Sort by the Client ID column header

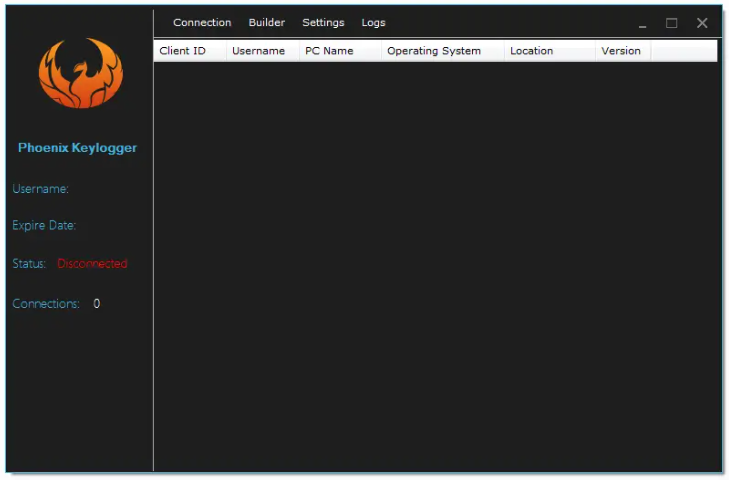[x=183, y=51]
